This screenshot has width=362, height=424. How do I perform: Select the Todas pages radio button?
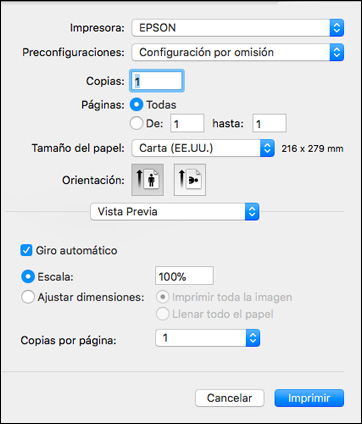(136, 105)
